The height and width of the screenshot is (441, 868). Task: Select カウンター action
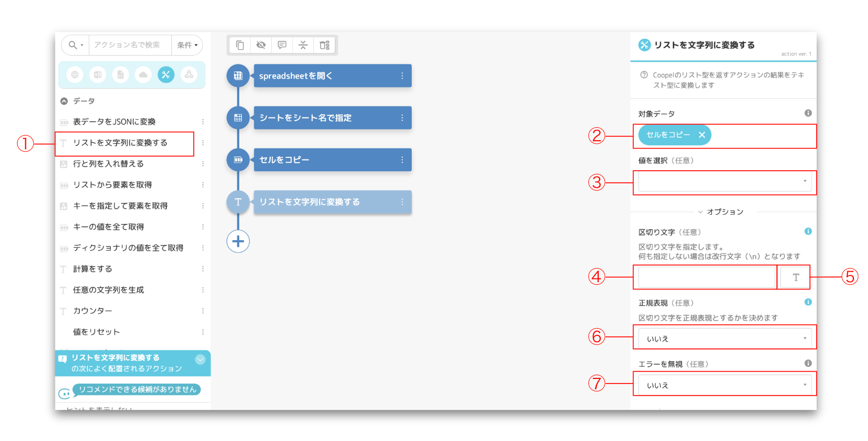[x=93, y=311]
